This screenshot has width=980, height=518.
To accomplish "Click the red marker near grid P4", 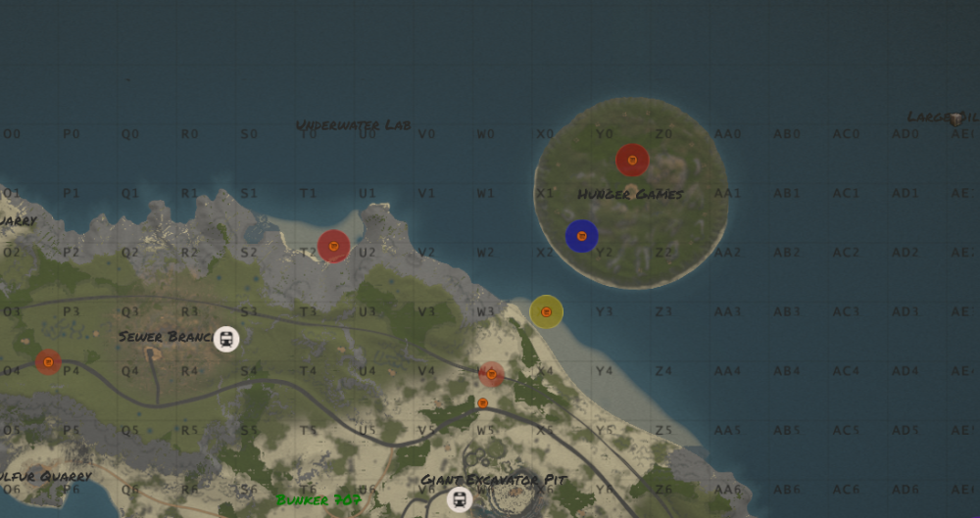I will (x=48, y=361).
